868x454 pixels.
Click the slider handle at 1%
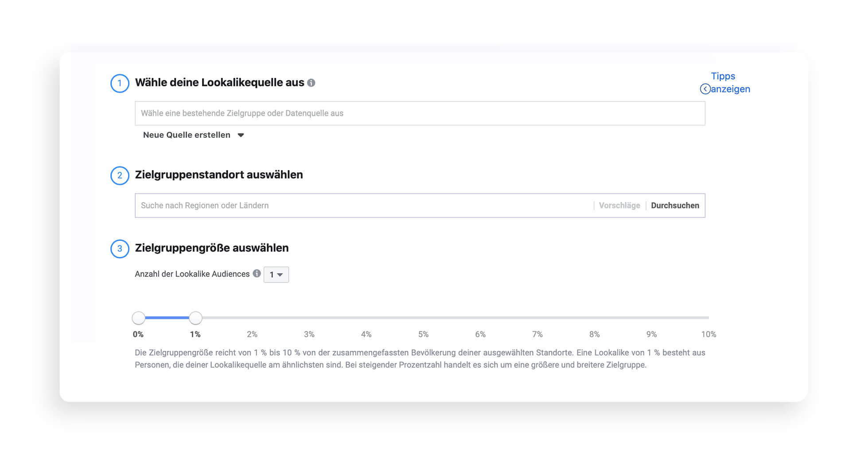pos(195,318)
